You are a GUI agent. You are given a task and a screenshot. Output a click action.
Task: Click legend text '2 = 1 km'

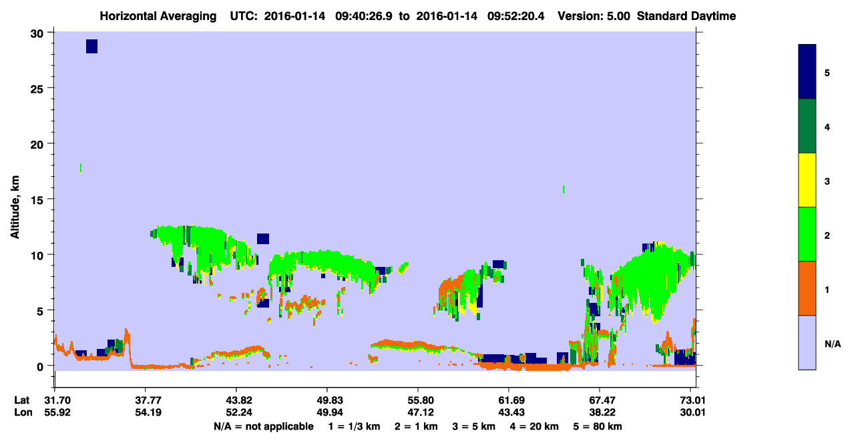417,426
